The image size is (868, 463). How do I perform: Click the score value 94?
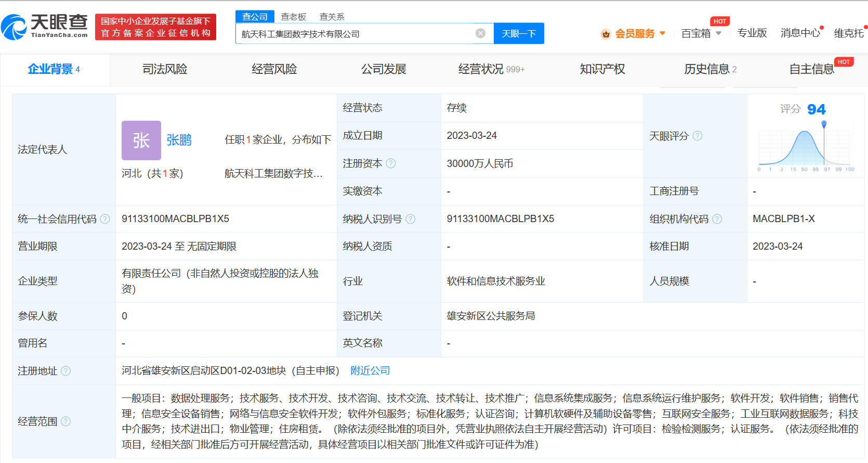click(x=816, y=109)
